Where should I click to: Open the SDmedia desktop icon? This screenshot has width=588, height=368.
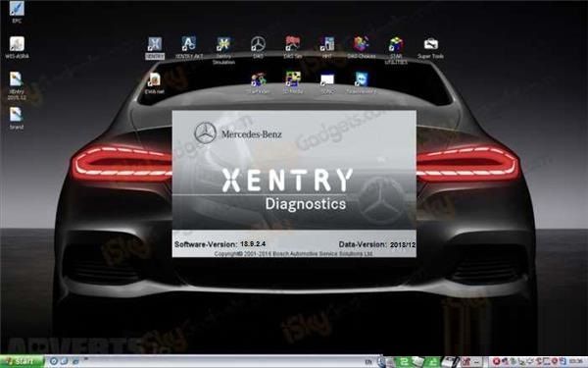pos(293,82)
